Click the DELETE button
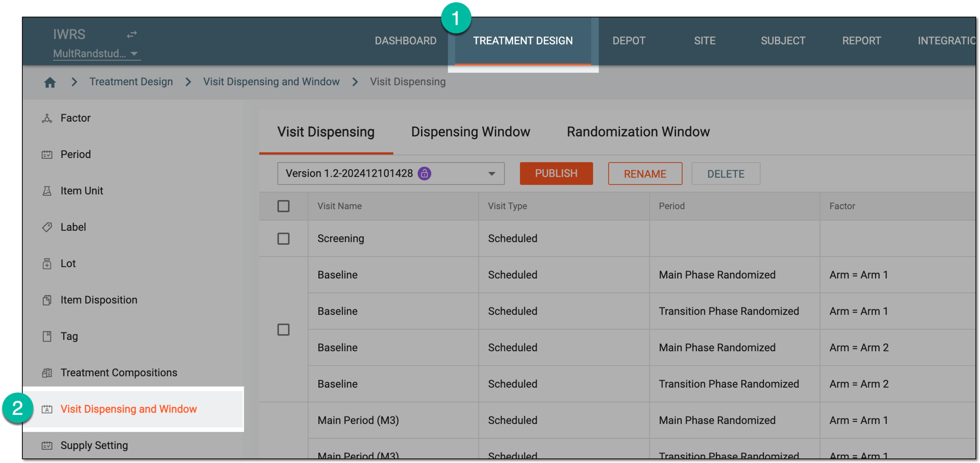Image resolution: width=980 pixels, height=463 pixels. (x=726, y=174)
